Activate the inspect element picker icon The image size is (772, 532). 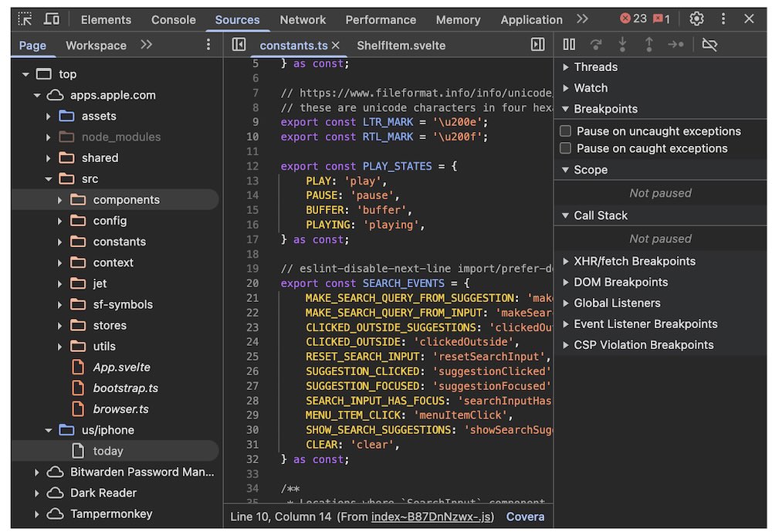point(25,19)
